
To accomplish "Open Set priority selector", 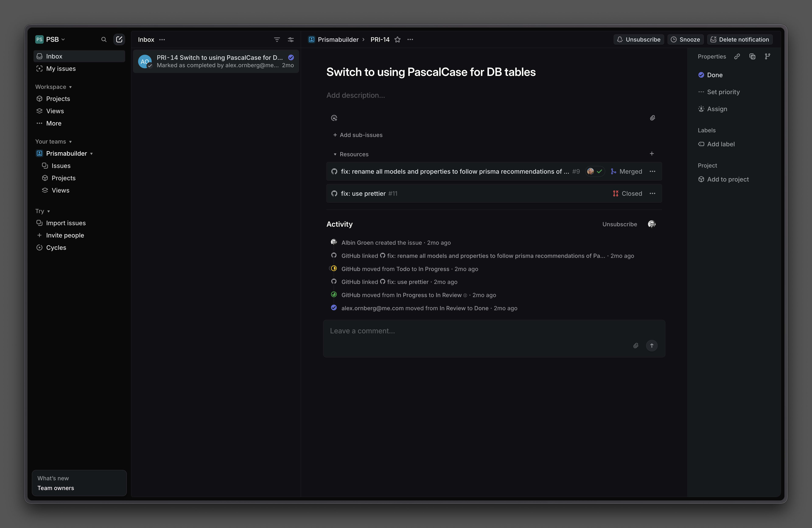I will pos(723,92).
